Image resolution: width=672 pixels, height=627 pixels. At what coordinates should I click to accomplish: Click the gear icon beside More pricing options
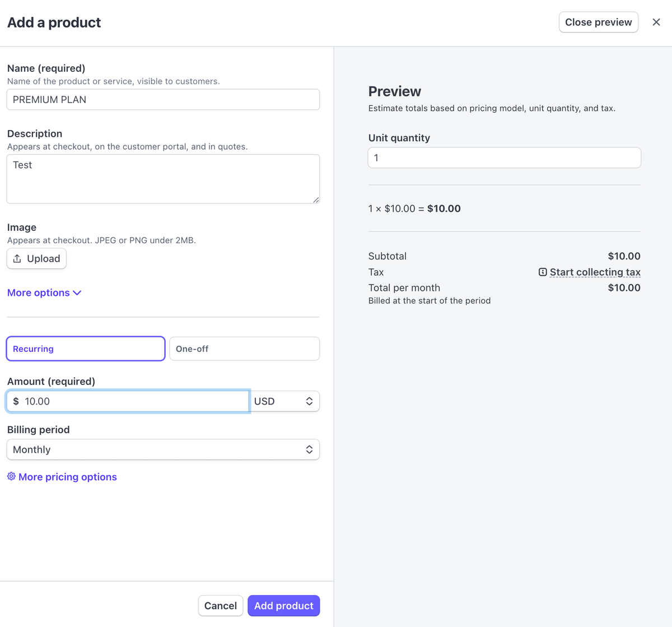11,476
